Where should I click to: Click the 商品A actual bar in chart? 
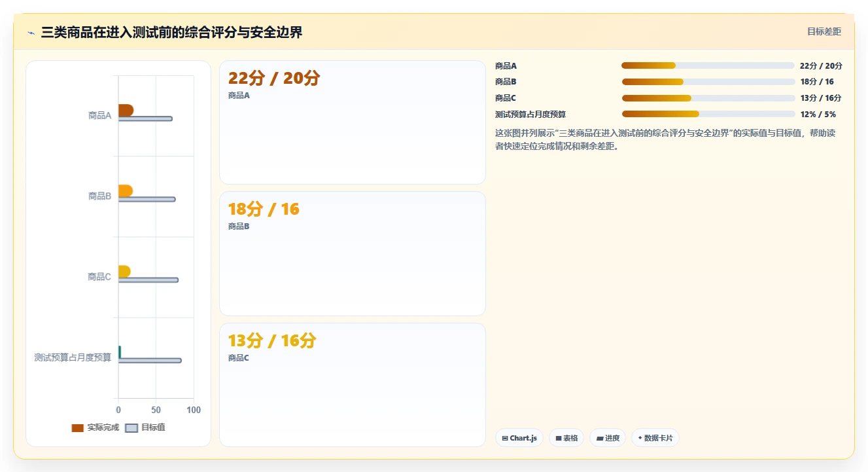click(126, 110)
